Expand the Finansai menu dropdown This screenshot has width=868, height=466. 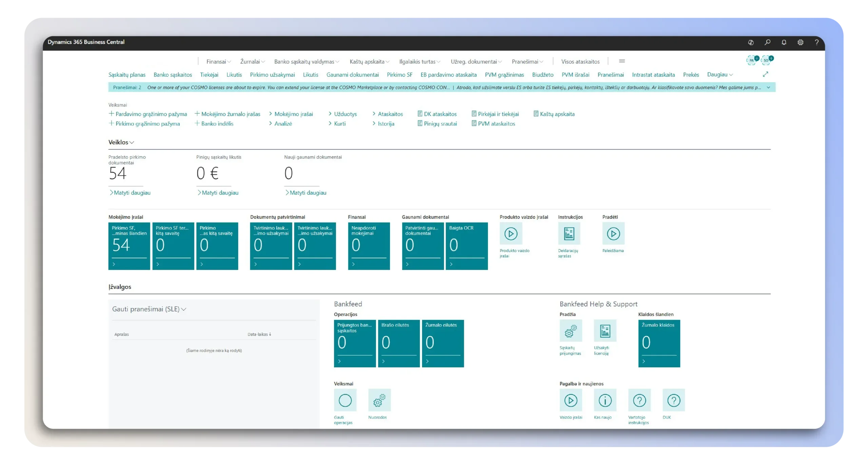[219, 61]
